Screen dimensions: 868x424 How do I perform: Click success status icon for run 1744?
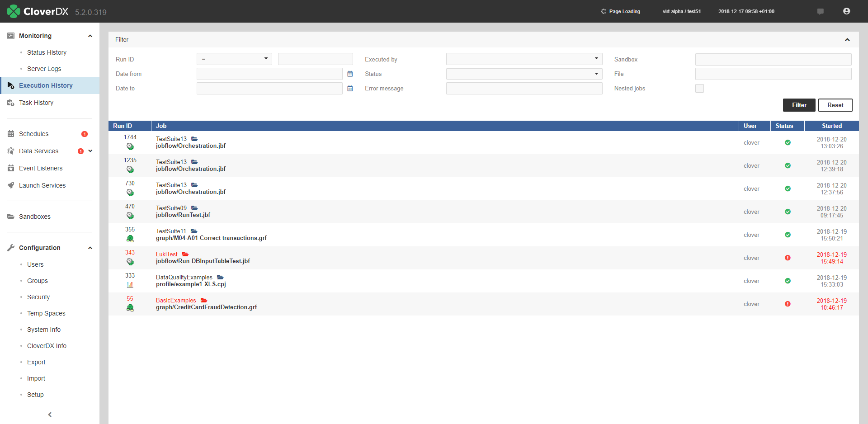point(788,142)
